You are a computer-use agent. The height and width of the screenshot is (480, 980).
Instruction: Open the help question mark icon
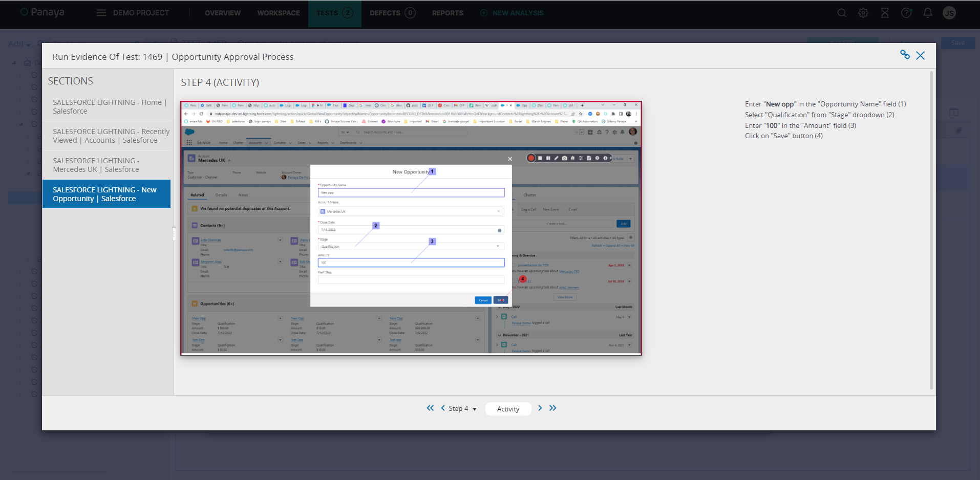pos(906,13)
